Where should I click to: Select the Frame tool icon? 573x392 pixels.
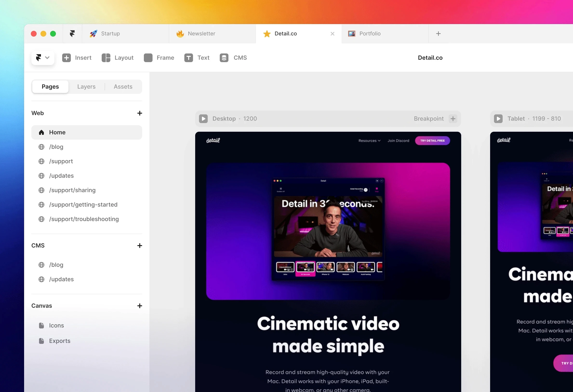[148, 58]
